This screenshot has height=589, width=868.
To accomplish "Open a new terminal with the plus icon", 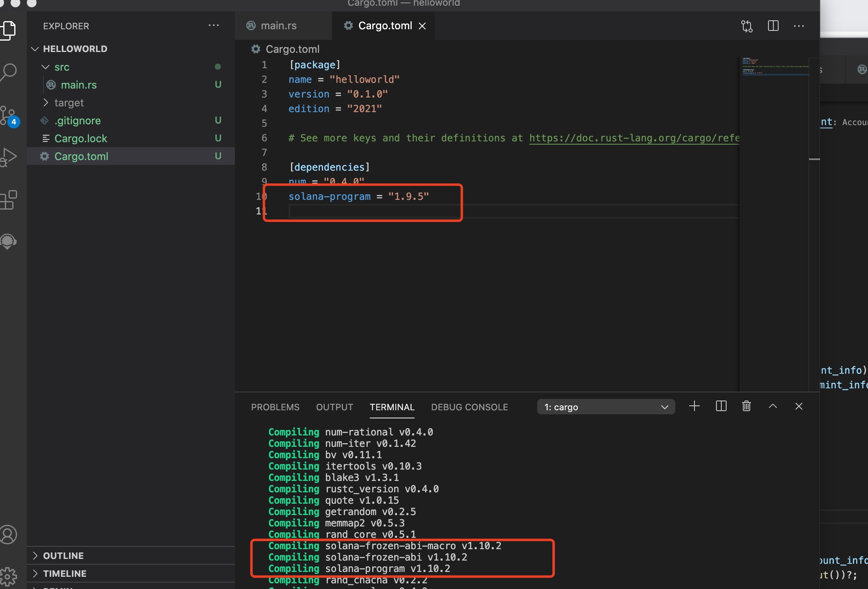I will pyautogui.click(x=694, y=406).
